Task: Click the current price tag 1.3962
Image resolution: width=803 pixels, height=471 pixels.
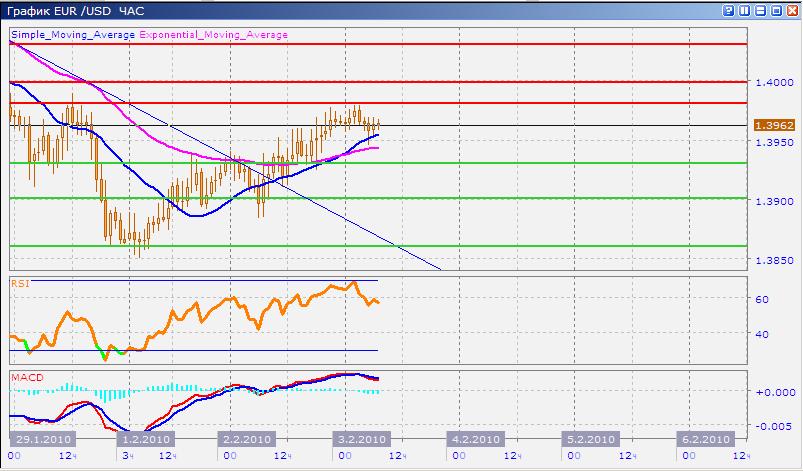Action: [774, 125]
